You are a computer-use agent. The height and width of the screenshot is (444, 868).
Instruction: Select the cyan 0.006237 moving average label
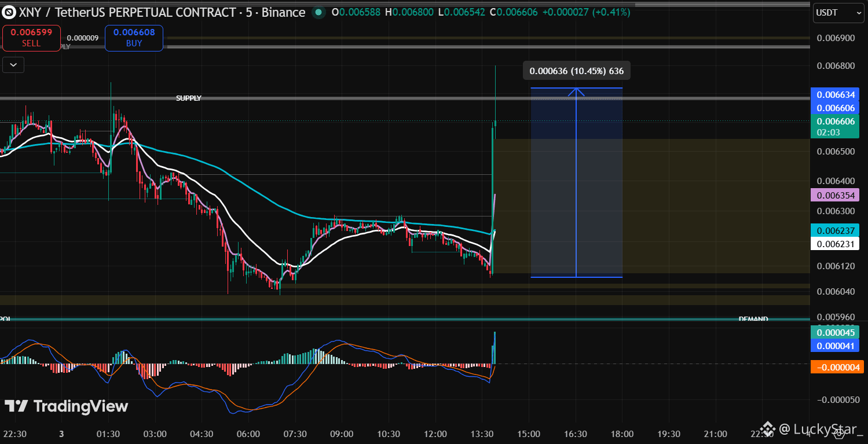coord(835,230)
